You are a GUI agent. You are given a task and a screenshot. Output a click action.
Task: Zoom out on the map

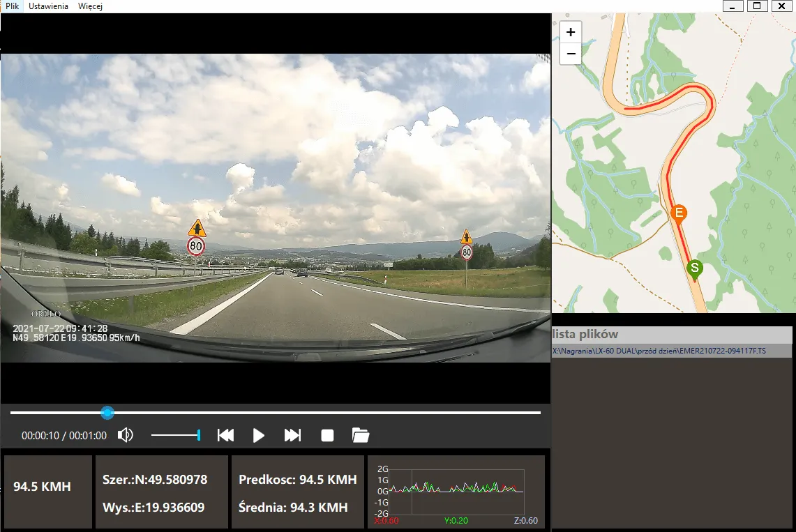[x=571, y=54]
